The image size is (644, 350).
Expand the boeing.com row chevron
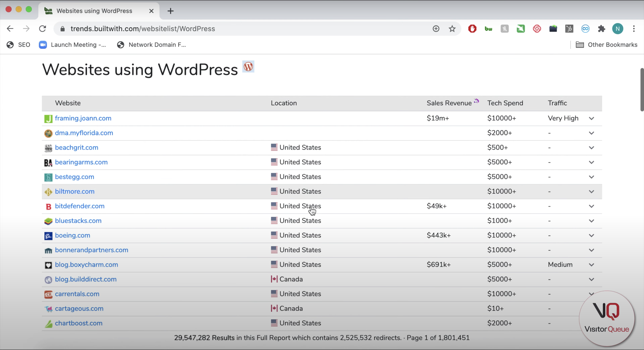coord(591,236)
